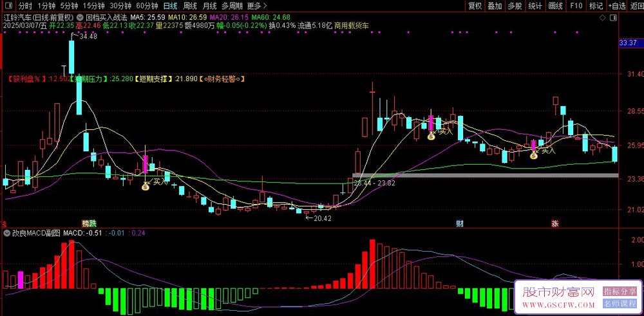Image resolution: width=644 pixels, height=316 pixels.
Task: Click the 叠加 overlay button
Action: coord(495,6)
